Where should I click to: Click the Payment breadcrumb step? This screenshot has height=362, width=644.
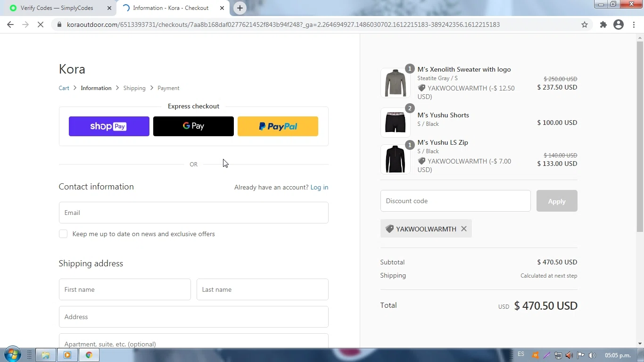pos(168,88)
